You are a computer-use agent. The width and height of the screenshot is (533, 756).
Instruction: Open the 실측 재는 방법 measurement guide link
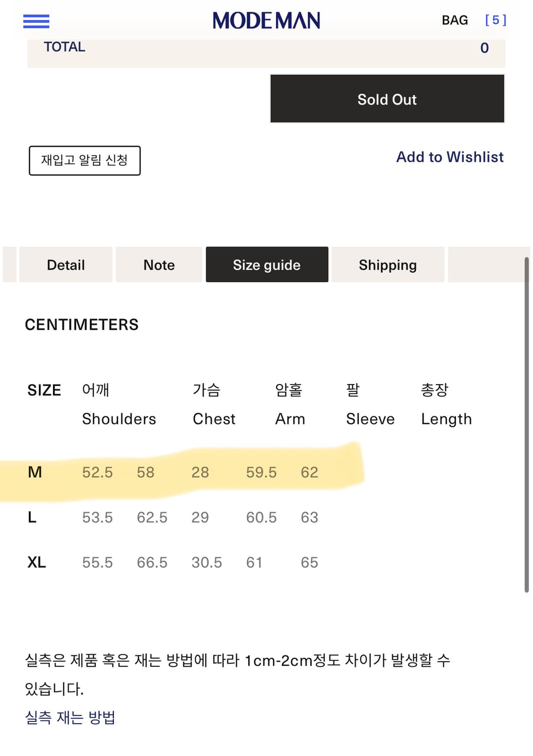pos(71,718)
